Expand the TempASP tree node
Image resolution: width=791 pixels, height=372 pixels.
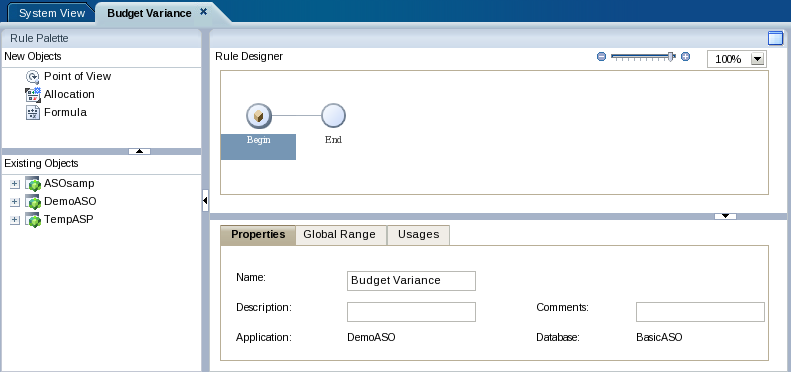(15, 220)
